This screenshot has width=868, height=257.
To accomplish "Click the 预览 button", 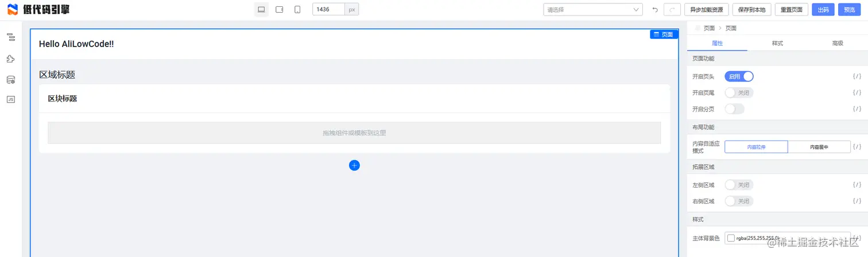I will (850, 10).
